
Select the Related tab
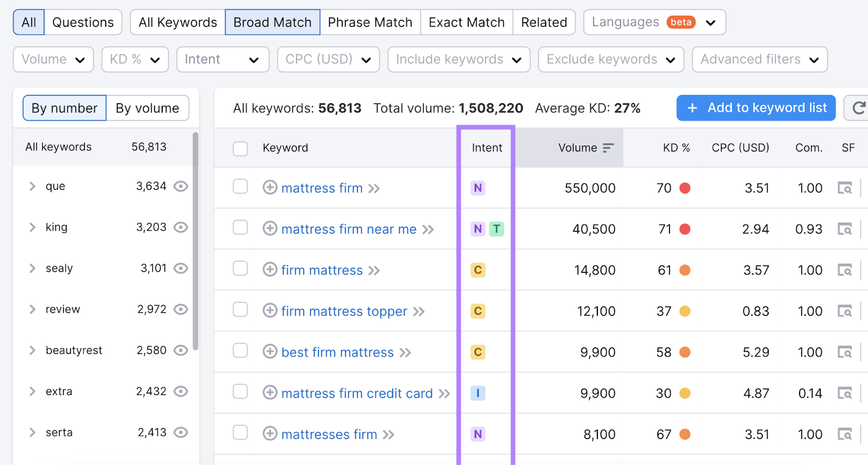coord(544,22)
